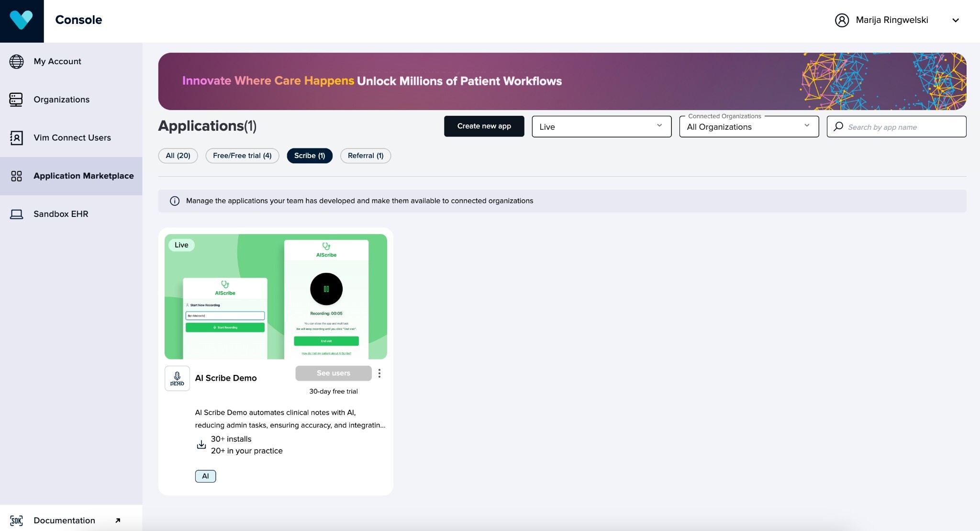Click the AI Scribe Demo description text
Viewport: 980px width, 531px height.
(290, 419)
